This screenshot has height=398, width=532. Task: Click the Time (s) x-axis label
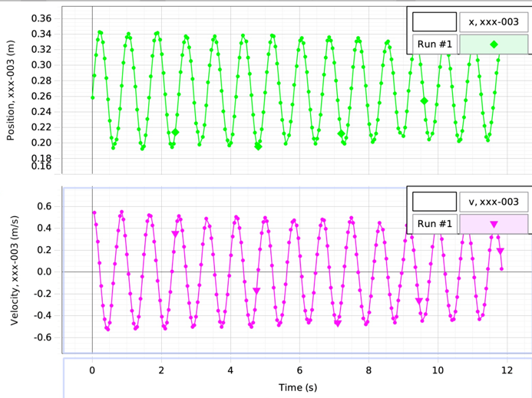[297, 387]
